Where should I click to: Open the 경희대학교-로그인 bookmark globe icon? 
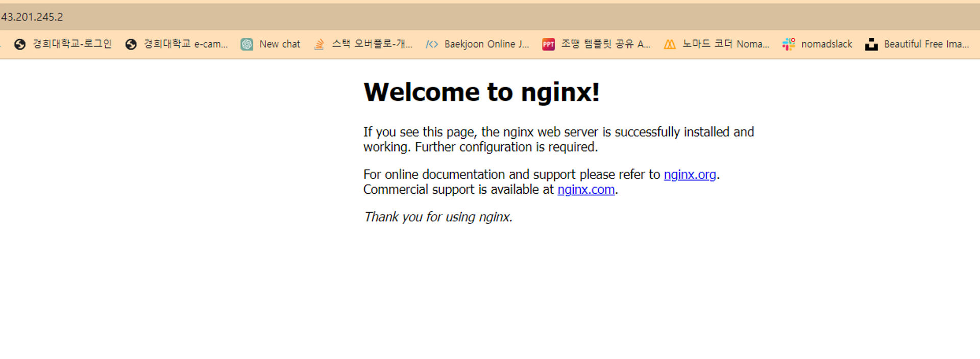coord(20,44)
